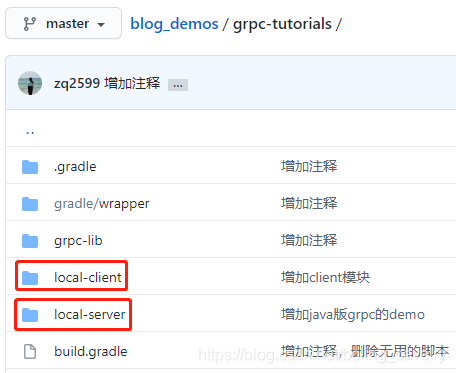Screen dimensions: 456x373
Task: Open the gradle/wrapper row commit message 增加注释
Action: [x=309, y=203]
